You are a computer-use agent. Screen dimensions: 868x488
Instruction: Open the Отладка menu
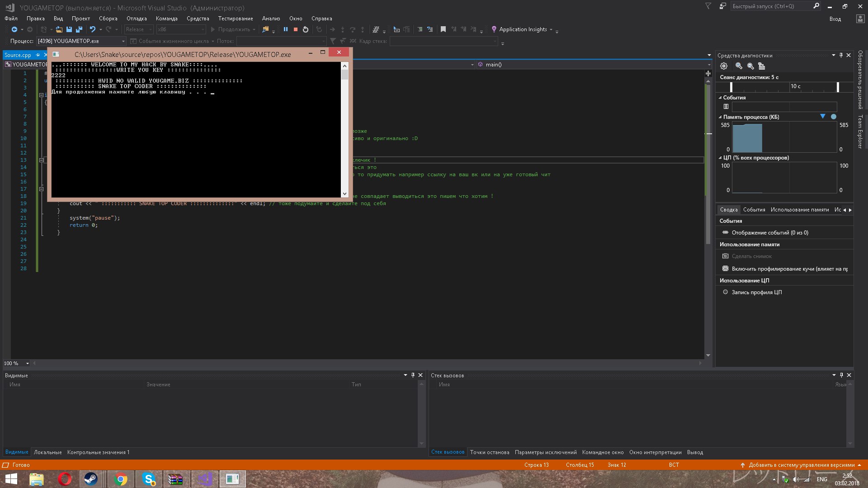[x=137, y=19]
